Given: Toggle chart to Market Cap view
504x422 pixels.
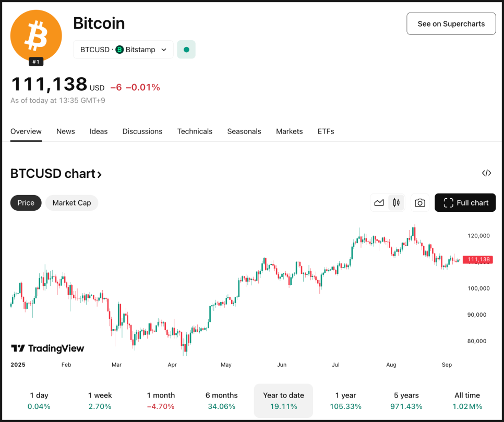Looking at the screenshot, I should 71,203.
